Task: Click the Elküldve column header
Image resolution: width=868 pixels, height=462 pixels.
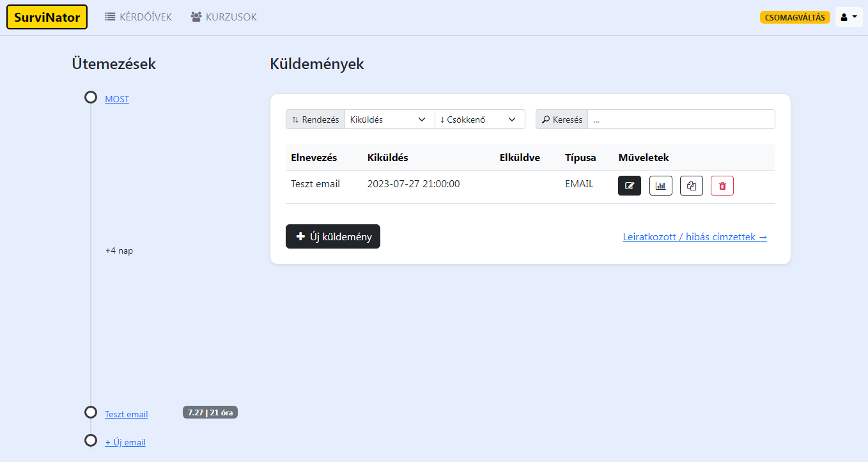Action: tap(520, 157)
